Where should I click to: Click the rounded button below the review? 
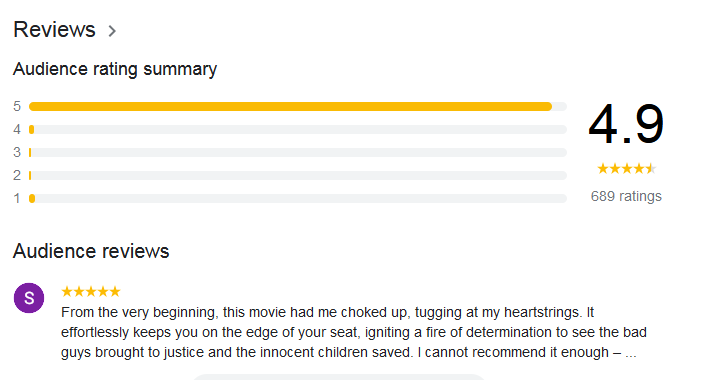pos(339,377)
